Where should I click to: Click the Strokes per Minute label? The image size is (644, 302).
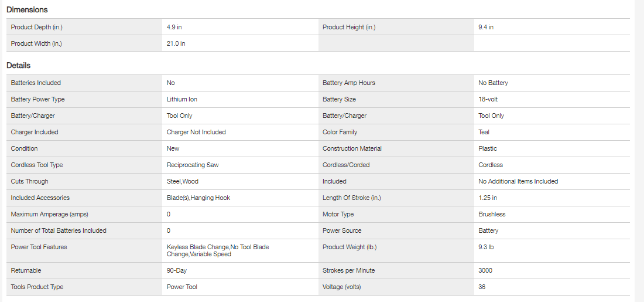tap(348, 270)
